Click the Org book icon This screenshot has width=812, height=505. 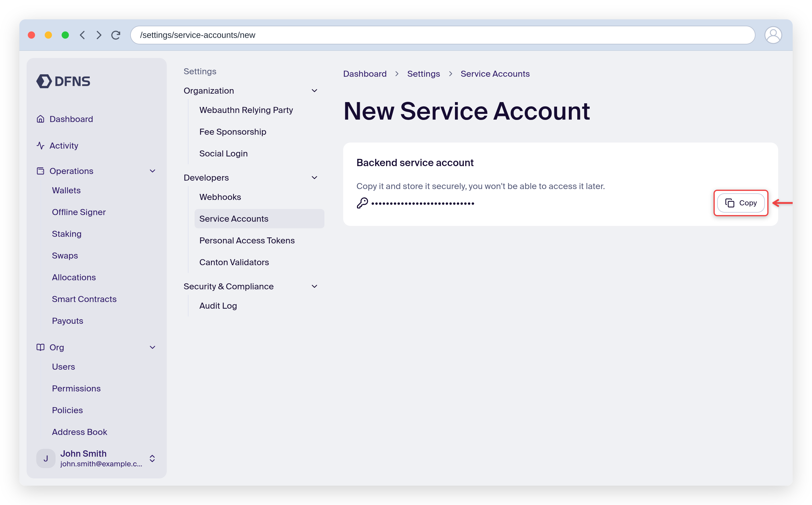pos(40,347)
